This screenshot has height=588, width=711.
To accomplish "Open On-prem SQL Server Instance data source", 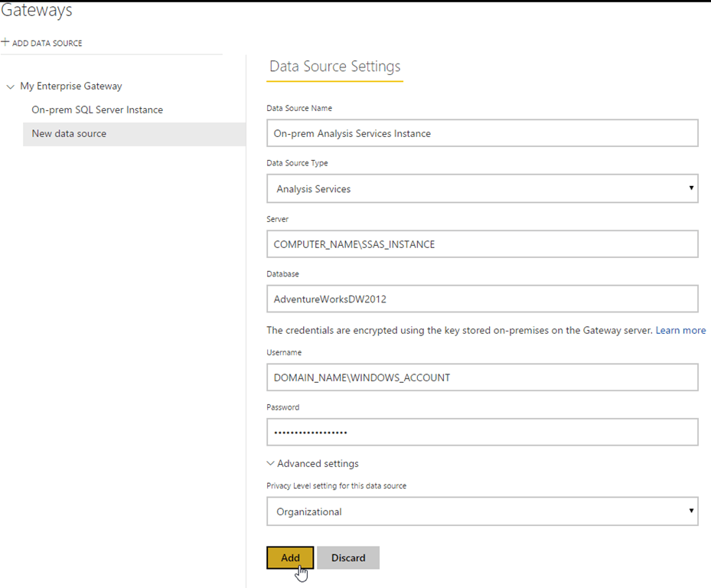I will click(x=97, y=110).
